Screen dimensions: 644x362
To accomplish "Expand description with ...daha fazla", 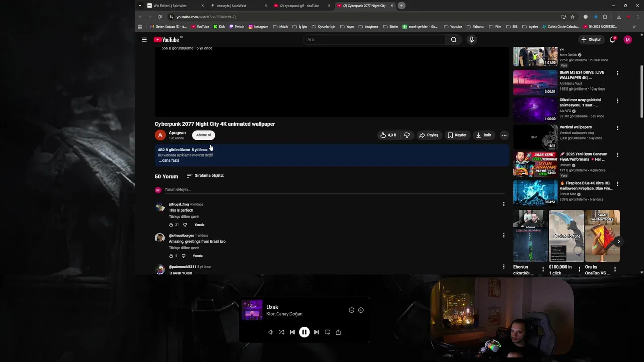I will [x=169, y=160].
